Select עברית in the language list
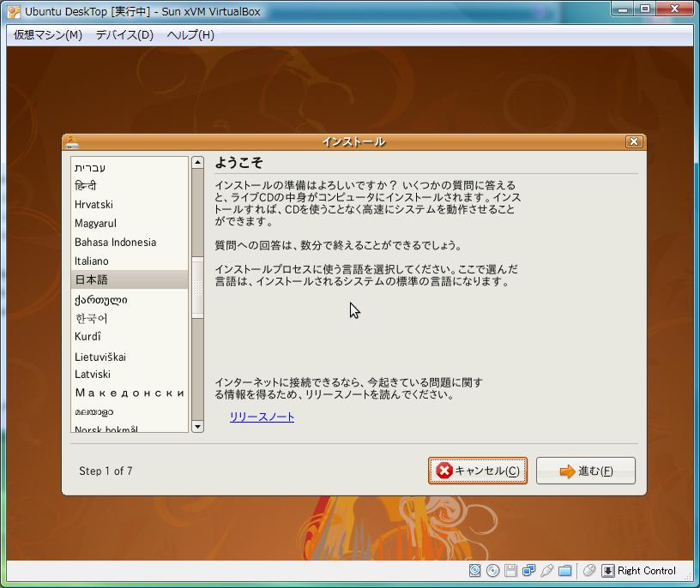The image size is (700, 588). [129, 167]
